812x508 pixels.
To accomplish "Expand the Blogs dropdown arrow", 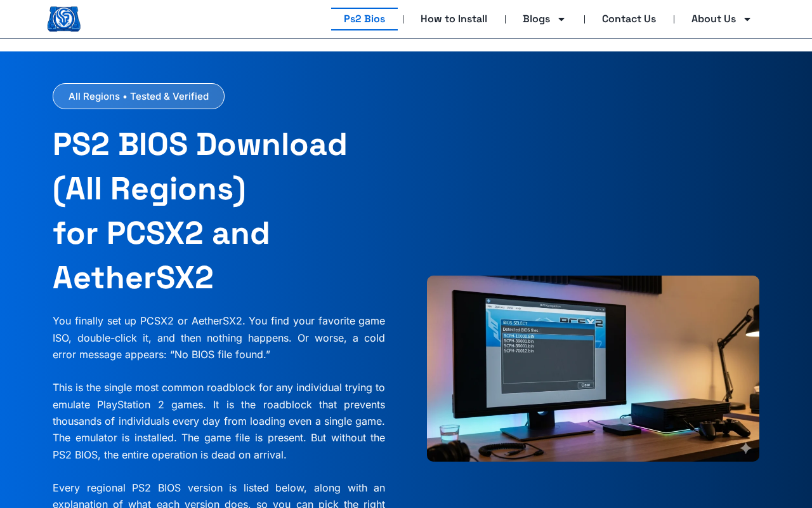I will coord(561,19).
